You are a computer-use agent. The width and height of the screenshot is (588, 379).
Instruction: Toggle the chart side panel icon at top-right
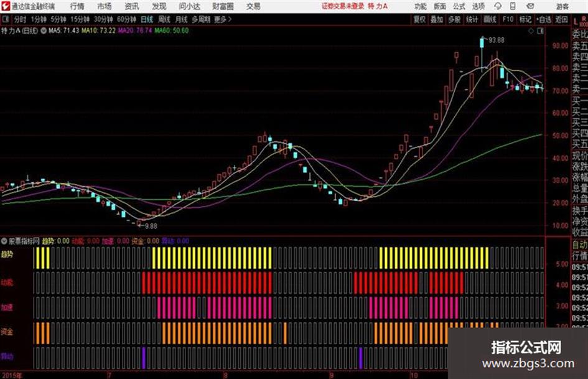540,31
